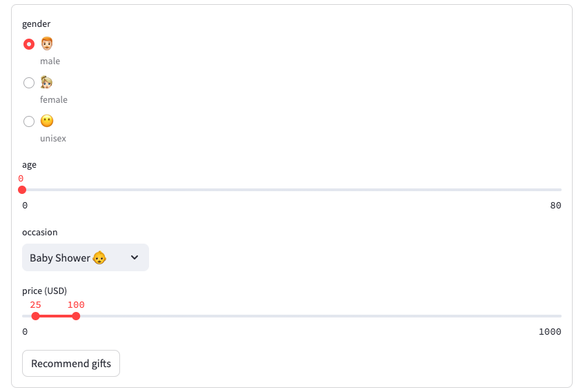
Task: Click the red price range bar
Action: tap(56, 316)
